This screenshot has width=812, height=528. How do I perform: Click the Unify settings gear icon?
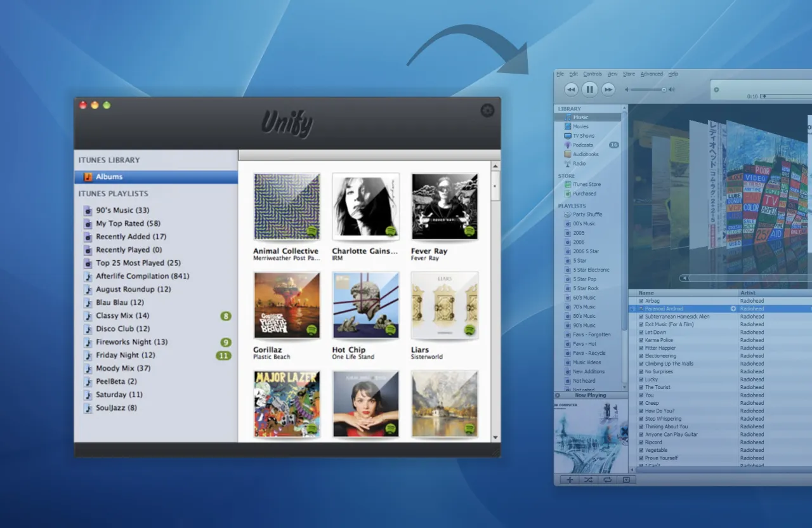click(487, 110)
